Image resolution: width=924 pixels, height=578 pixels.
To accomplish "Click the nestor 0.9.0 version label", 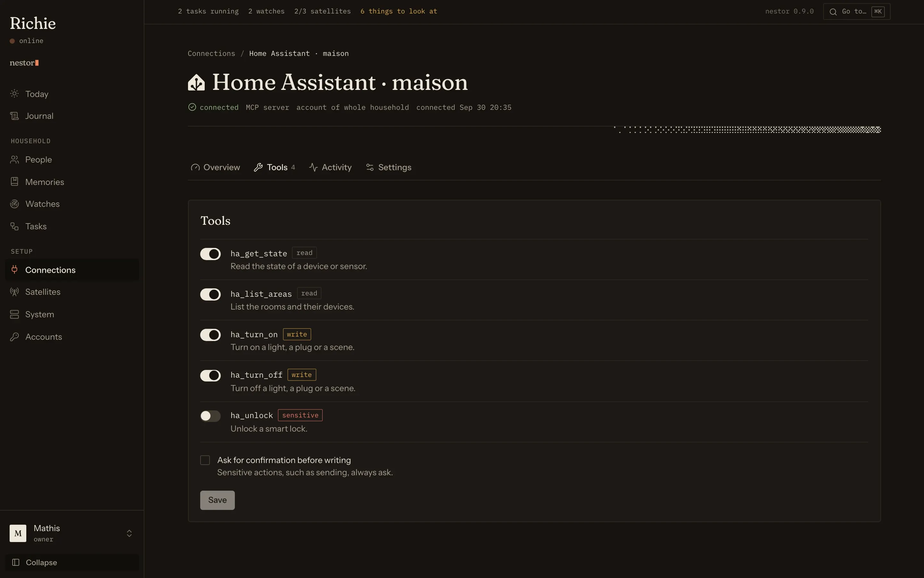I will click(789, 12).
